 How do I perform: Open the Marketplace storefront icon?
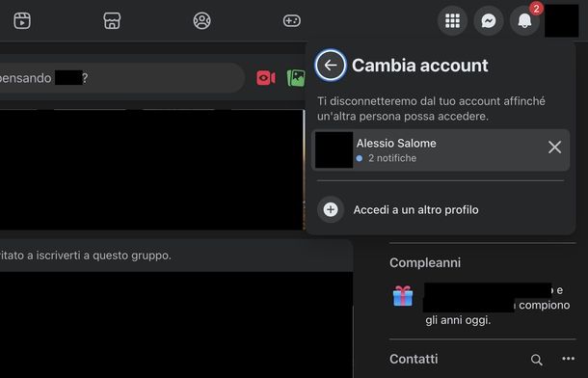pos(112,20)
